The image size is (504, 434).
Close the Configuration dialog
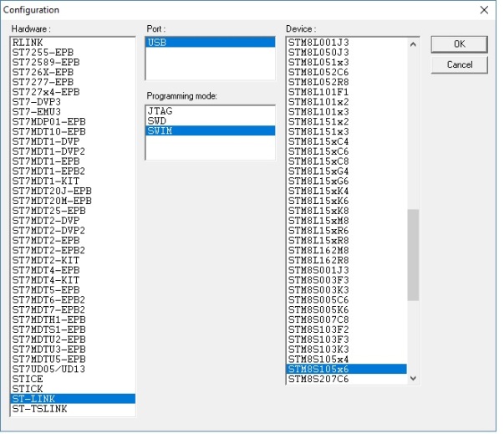[x=484, y=10]
